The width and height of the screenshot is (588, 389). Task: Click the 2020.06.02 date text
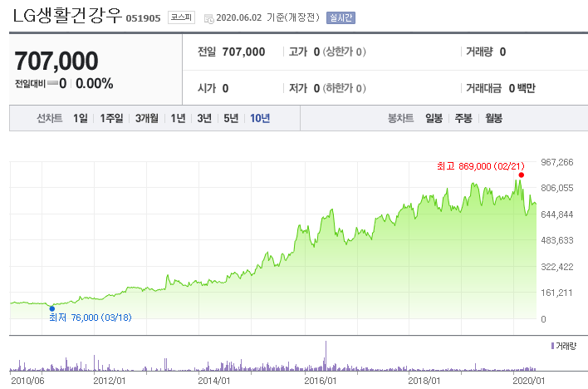(239, 17)
